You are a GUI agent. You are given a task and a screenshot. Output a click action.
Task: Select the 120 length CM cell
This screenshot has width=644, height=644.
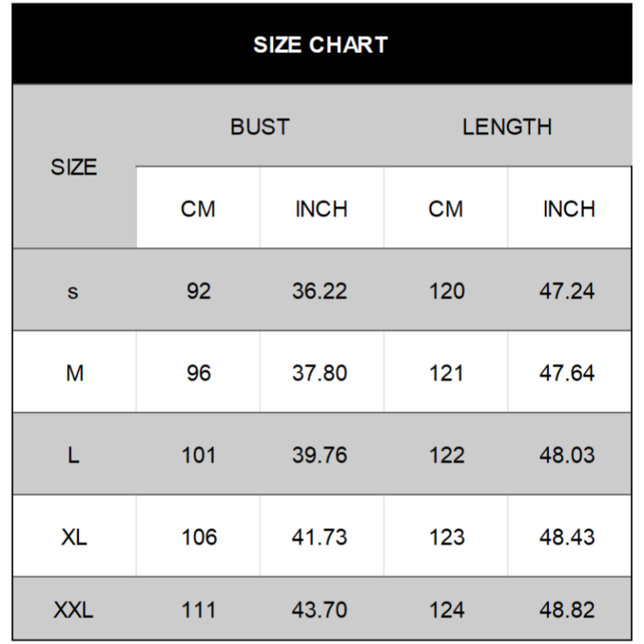point(446,291)
